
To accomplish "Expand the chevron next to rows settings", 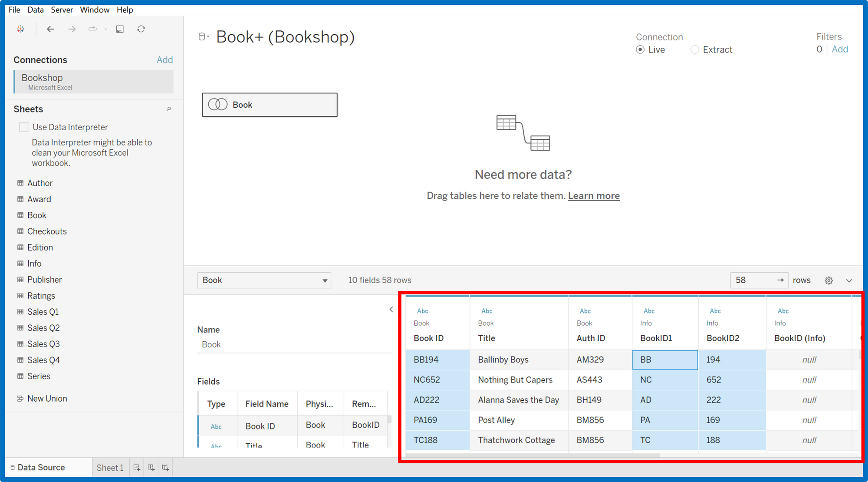I will [x=849, y=281].
